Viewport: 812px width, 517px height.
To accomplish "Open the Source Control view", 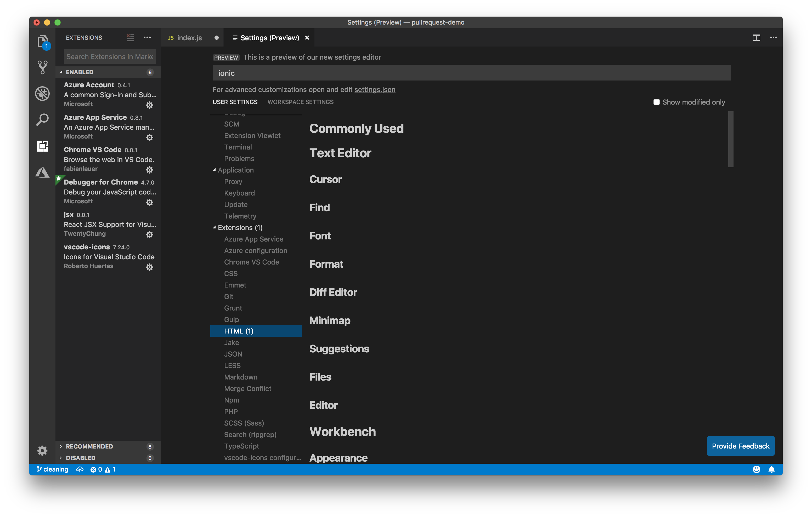I will click(42, 67).
